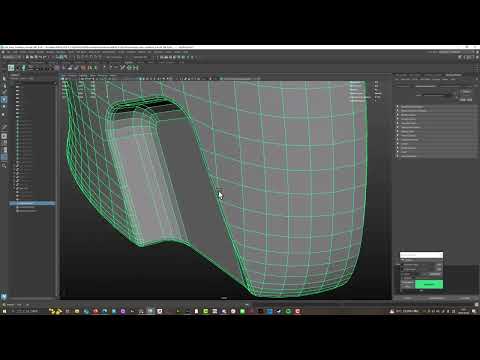Set the four-view layout from the quick layout buttons

point(4,143)
